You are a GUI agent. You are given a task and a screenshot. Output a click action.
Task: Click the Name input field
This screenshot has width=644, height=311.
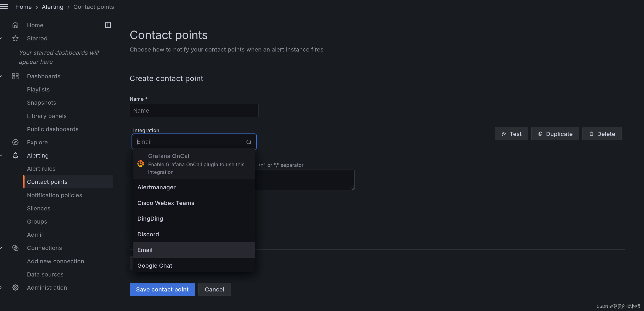coord(194,110)
